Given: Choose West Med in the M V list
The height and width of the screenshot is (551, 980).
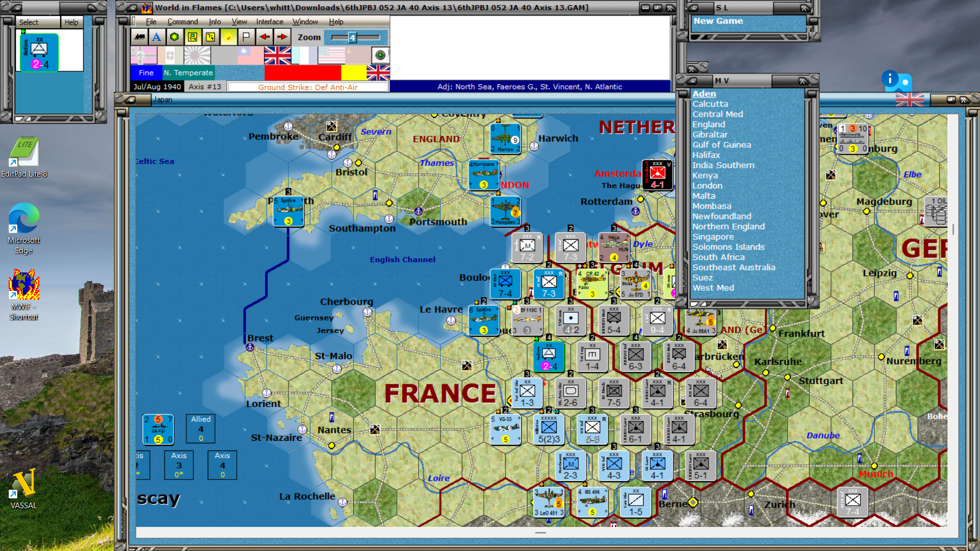Looking at the screenshot, I should 713,288.
